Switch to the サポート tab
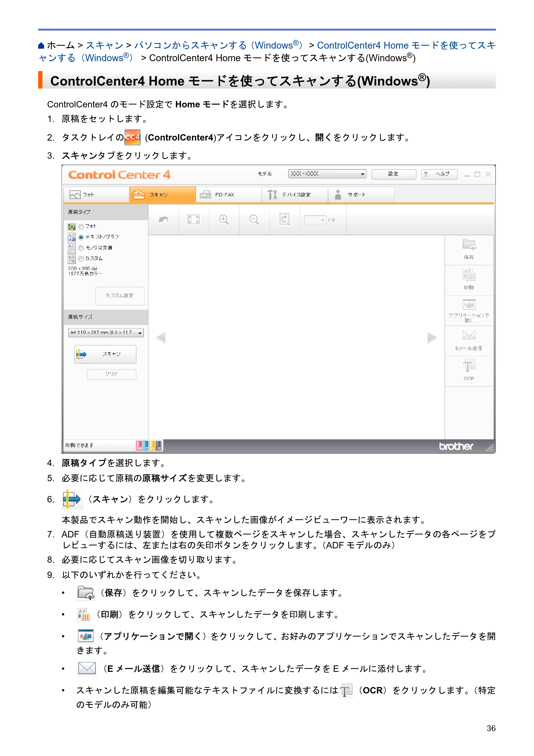The width and height of the screenshot is (534, 756). click(x=361, y=195)
